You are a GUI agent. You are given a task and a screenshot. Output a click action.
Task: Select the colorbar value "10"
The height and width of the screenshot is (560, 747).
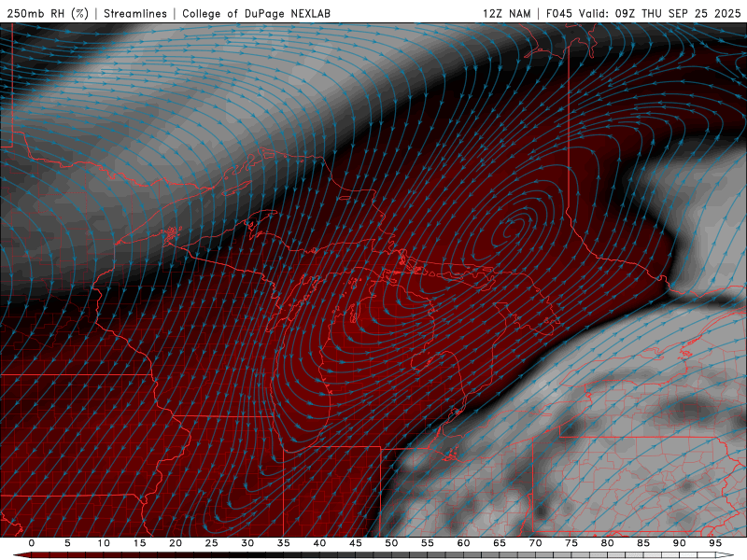[104, 543]
